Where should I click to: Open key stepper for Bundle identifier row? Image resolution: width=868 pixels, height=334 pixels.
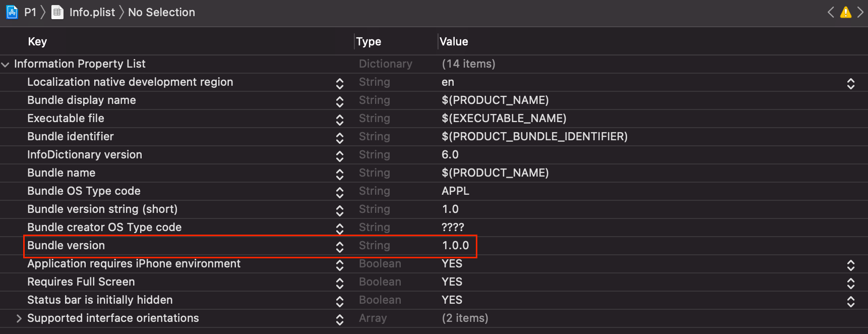coord(340,137)
